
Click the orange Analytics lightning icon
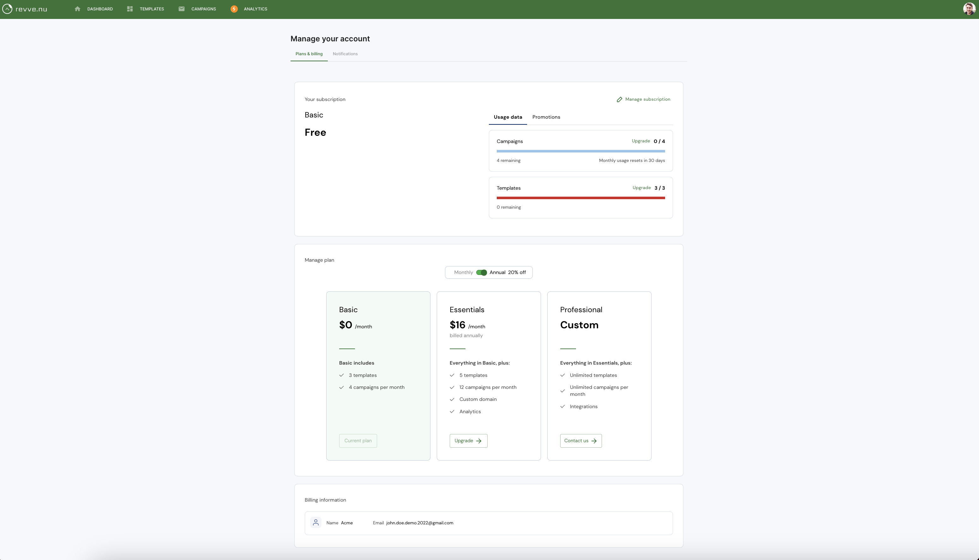point(234,9)
